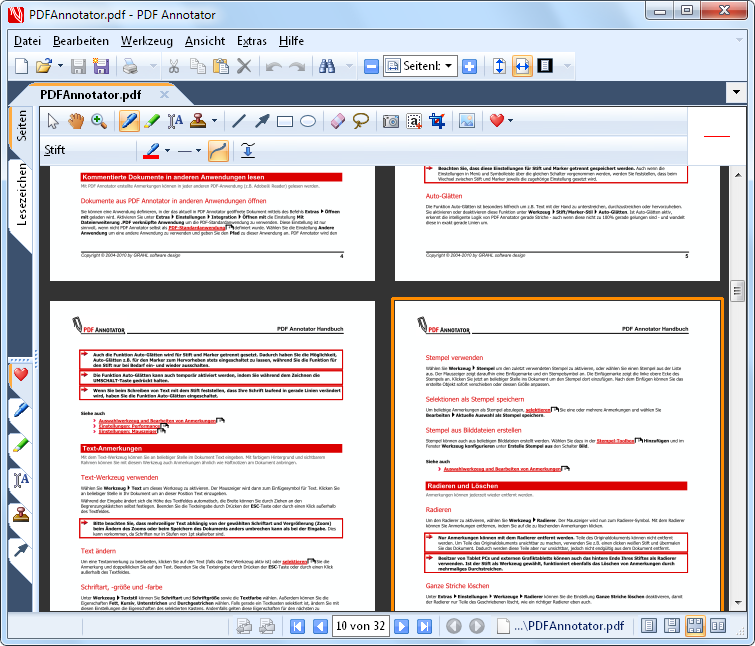Viewport: 755px width, 646px height.
Task: Toggle fit page width view button
Action: point(522,66)
